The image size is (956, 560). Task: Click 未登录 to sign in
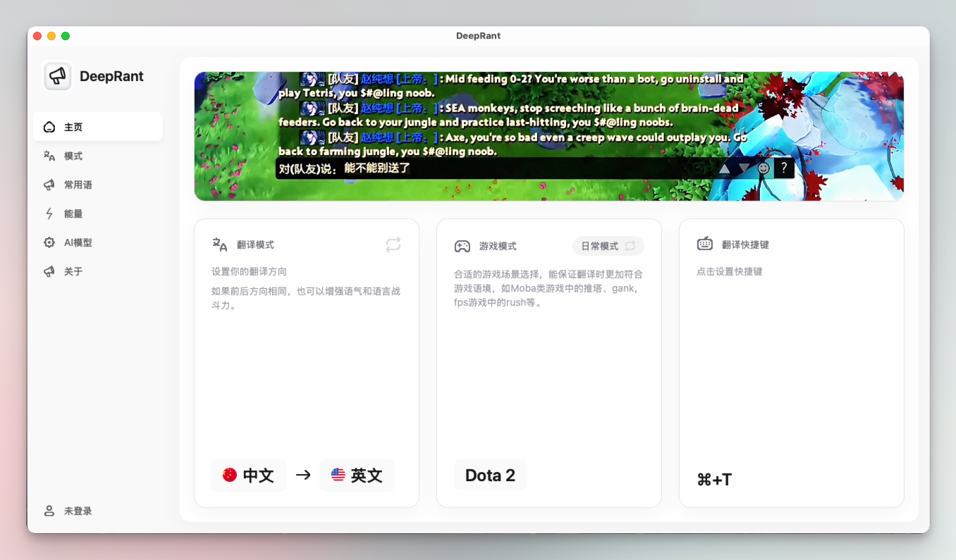coord(78,511)
